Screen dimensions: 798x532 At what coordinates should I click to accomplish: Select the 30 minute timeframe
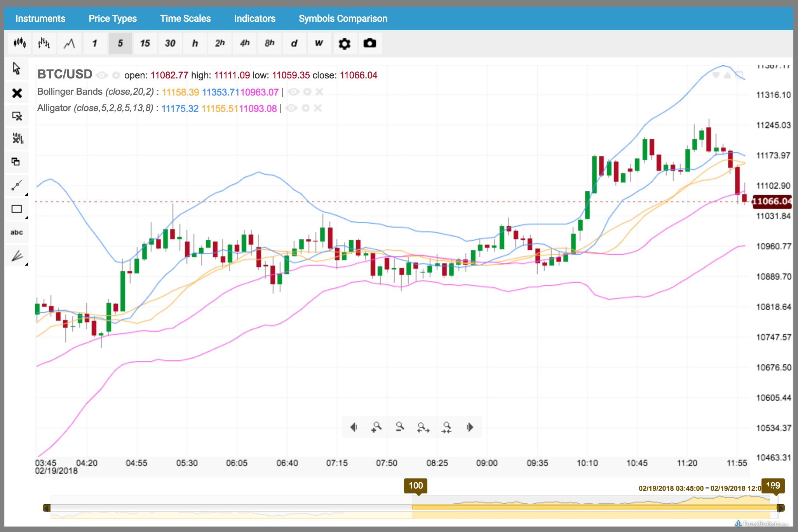(x=170, y=43)
